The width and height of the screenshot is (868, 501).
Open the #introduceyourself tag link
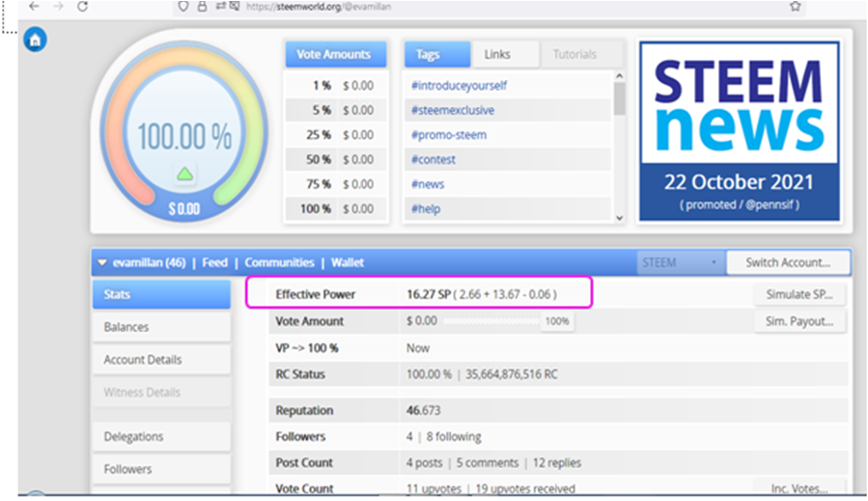(459, 86)
